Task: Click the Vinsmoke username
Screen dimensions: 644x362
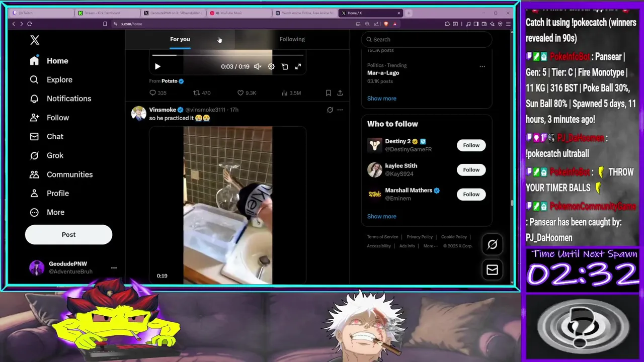Action: click(x=163, y=110)
